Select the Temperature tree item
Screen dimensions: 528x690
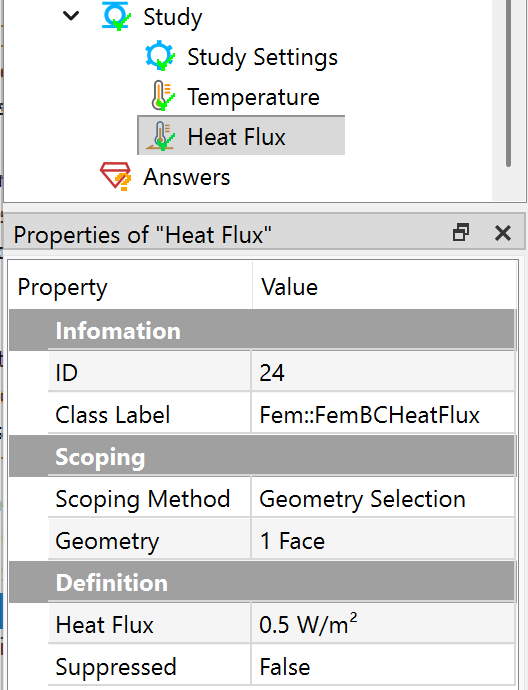pos(253,97)
